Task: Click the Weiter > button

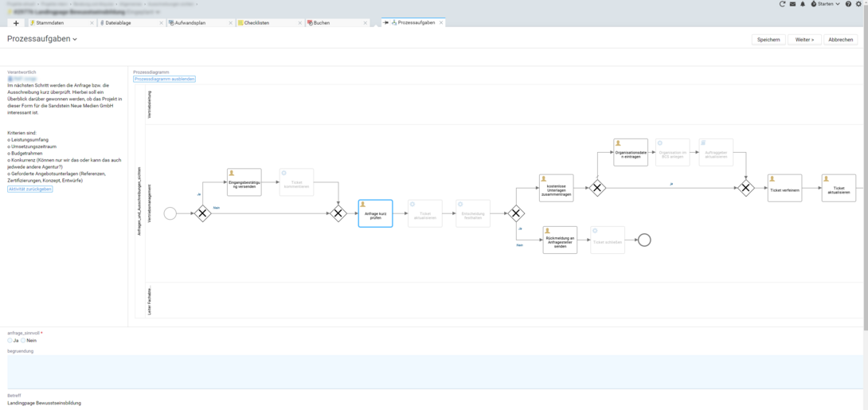Action: (x=804, y=40)
